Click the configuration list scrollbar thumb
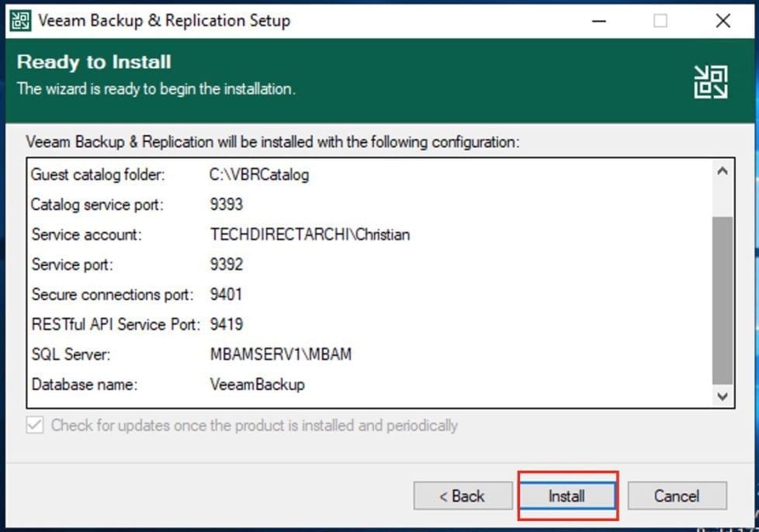Screen dimensions: 759x532 point(723,299)
